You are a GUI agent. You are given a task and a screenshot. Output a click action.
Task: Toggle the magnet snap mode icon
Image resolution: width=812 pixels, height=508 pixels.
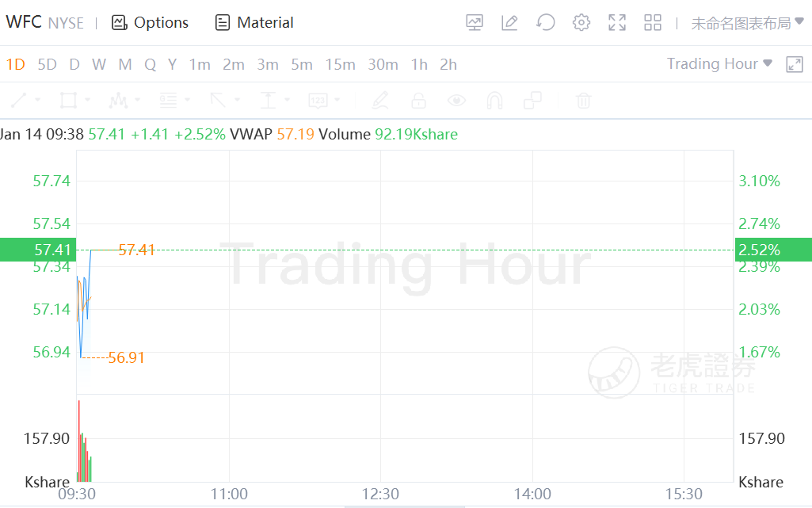(494, 101)
